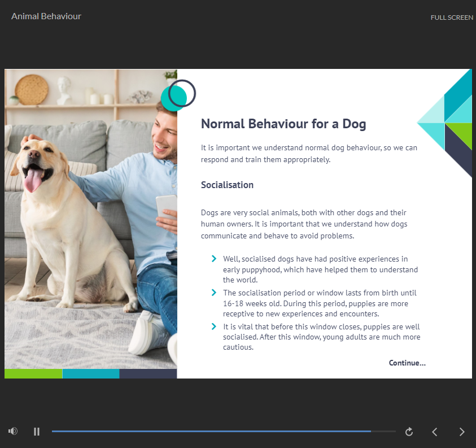Viewport: 476px width, 448px height.
Task: Go to the previous slide arrow
Action: [x=435, y=432]
